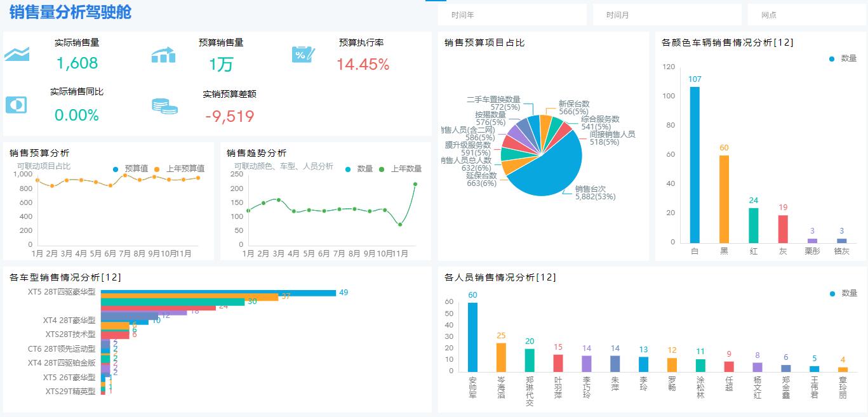Open the 时间月 filter dropdown
Image resolution: width=868 pixels, height=417 pixels.
(667, 15)
